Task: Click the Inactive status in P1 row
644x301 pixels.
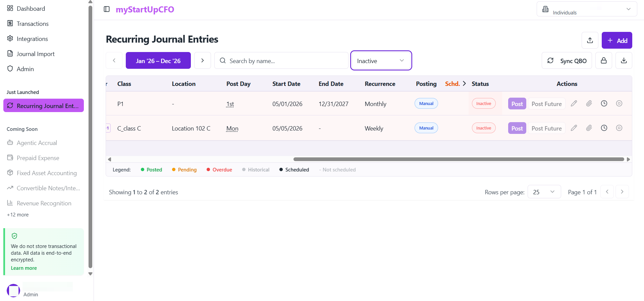Action: tap(484, 103)
